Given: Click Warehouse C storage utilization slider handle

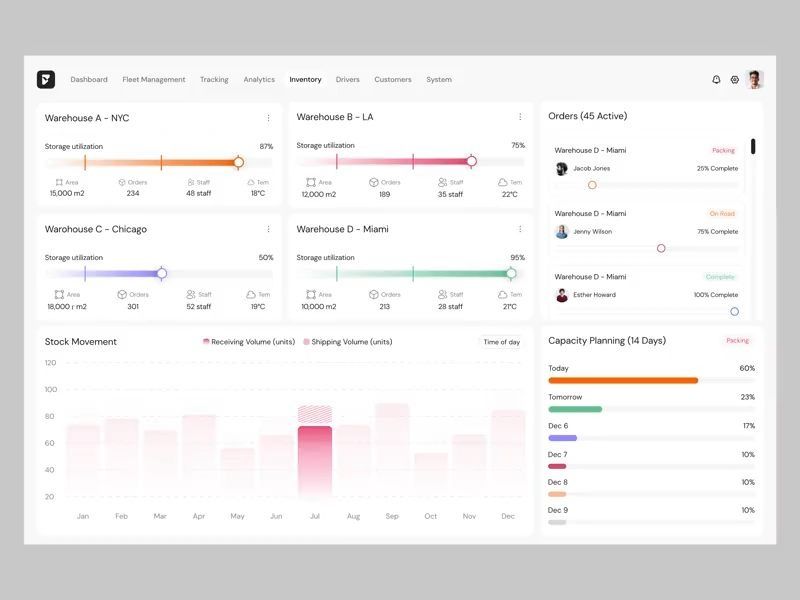Looking at the screenshot, I should coord(162,273).
